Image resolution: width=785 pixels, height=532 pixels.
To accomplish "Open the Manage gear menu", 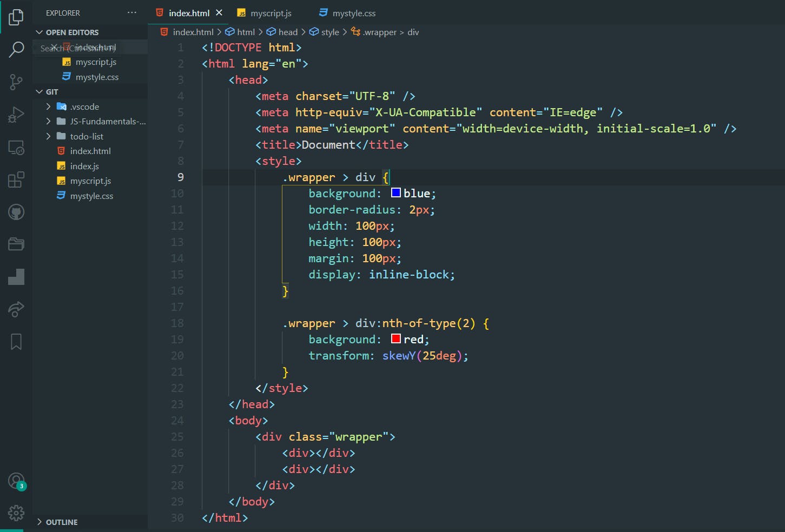I will coord(16,513).
